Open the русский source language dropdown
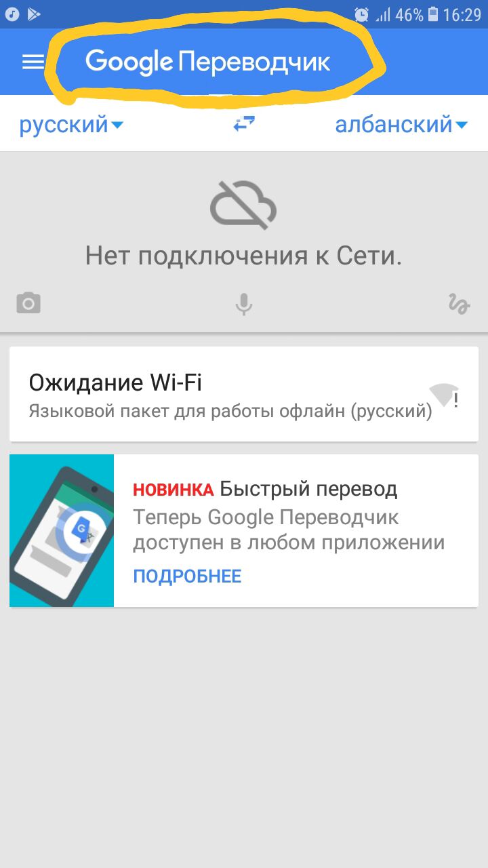This screenshot has width=488, height=868. click(x=71, y=125)
